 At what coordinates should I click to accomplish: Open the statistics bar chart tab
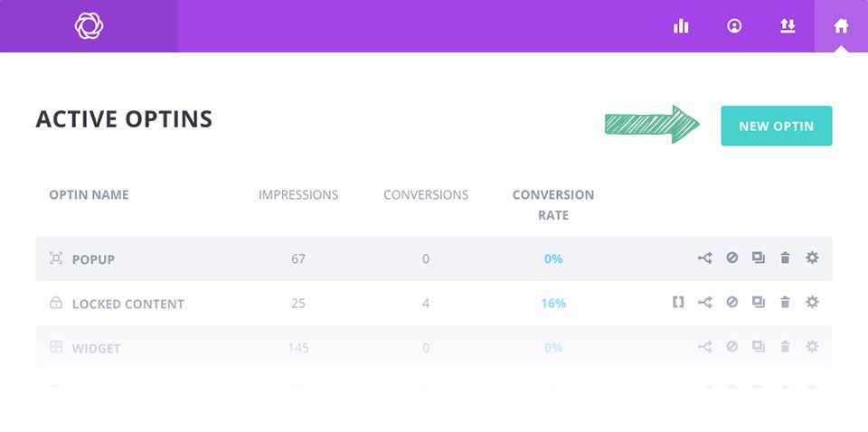pyautogui.click(x=681, y=26)
